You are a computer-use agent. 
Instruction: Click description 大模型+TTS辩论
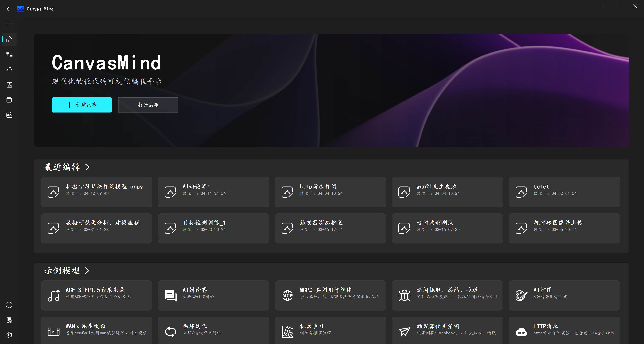coord(199,297)
